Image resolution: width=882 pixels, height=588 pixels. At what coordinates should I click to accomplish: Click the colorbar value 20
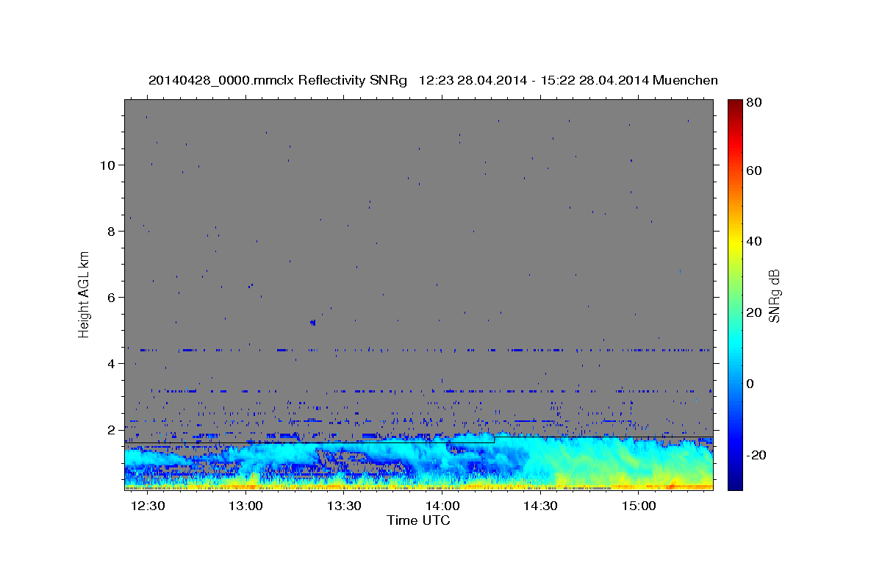pyautogui.click(x=754, y=312)
